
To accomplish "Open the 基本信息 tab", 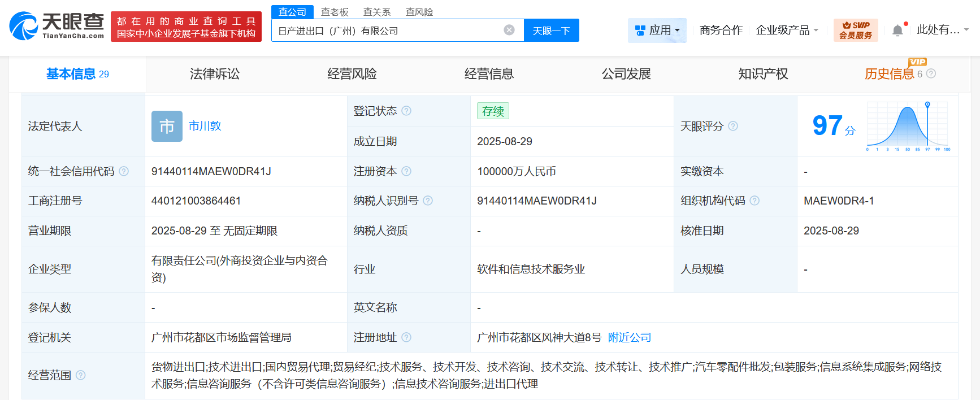I will point(77,74).
